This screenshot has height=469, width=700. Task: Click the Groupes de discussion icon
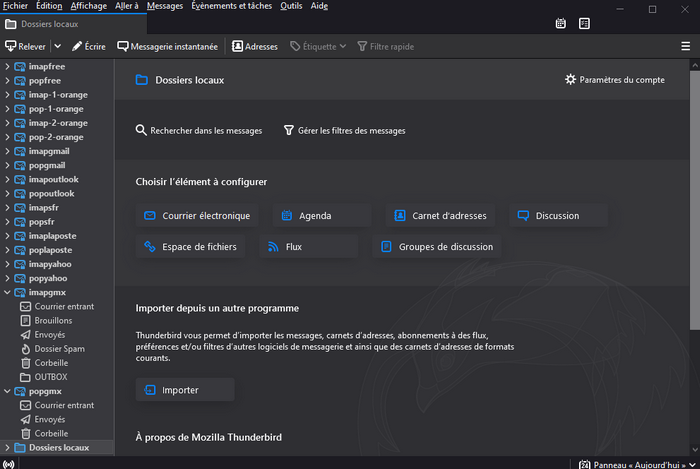click(386, 246)
